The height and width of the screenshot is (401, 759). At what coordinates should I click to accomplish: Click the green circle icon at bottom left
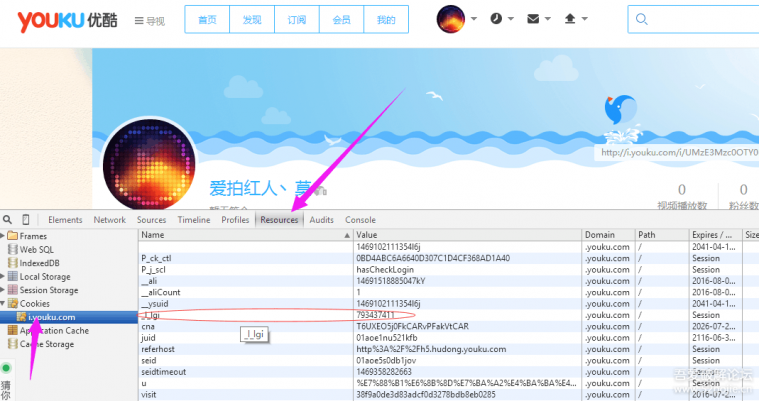tap(6, 368)
